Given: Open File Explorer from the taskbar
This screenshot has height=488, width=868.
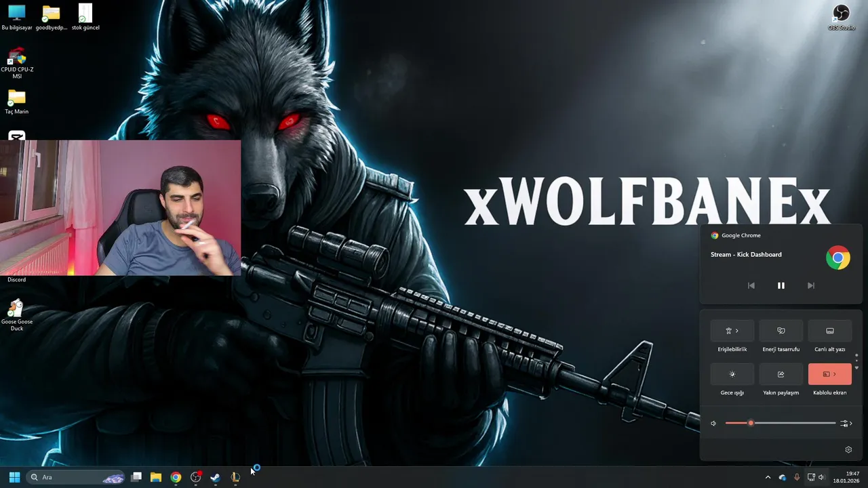Looking at the screenshot, I should pyautogui.click(x=156, y=477).
